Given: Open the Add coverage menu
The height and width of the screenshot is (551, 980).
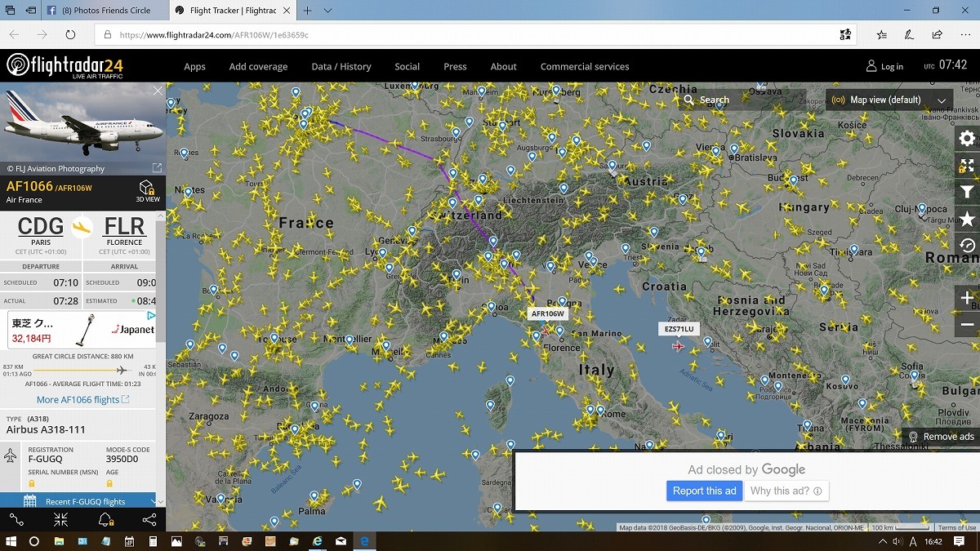Looking at the screenshot, I should 258,67.
